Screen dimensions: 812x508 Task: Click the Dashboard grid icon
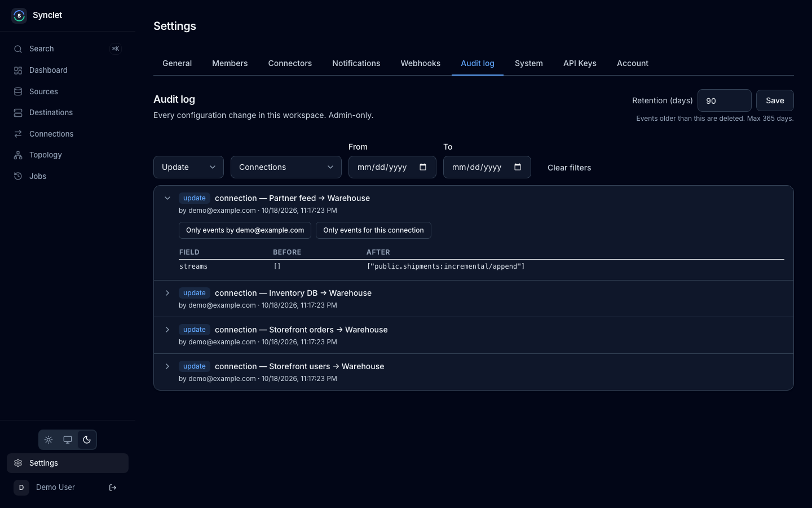click(x=18, y=71)
